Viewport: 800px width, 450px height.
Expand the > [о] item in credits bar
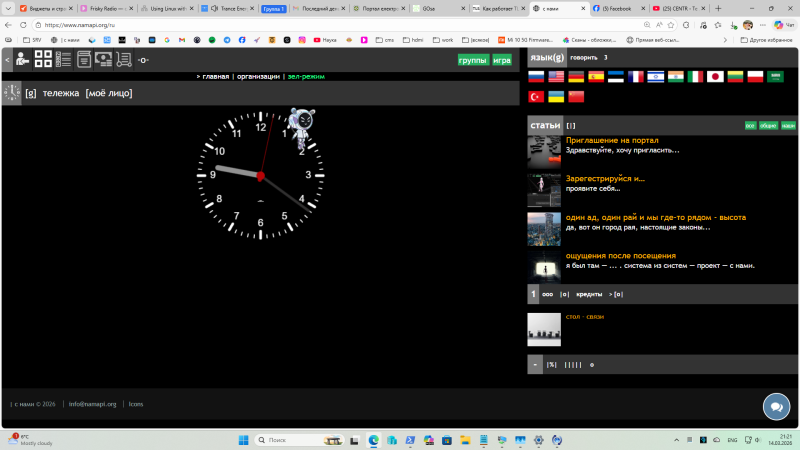pyautogui.click(x=617, y=295)
